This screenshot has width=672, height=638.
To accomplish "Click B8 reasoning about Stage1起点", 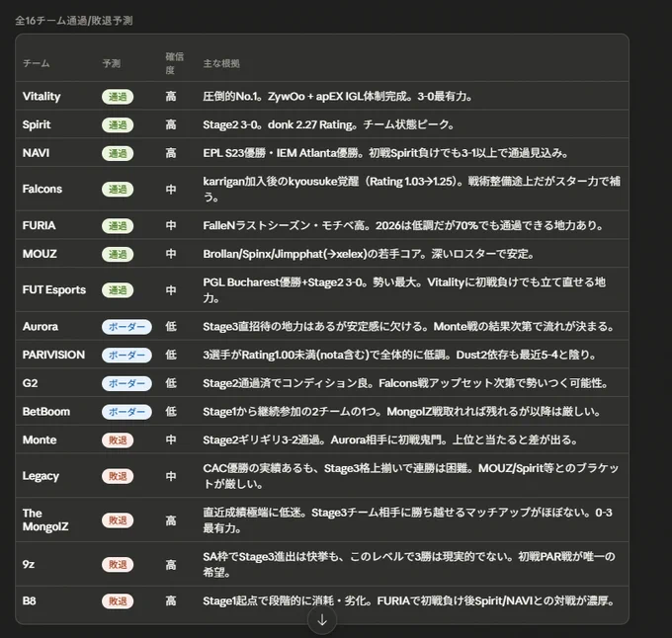I will point(408,601).
